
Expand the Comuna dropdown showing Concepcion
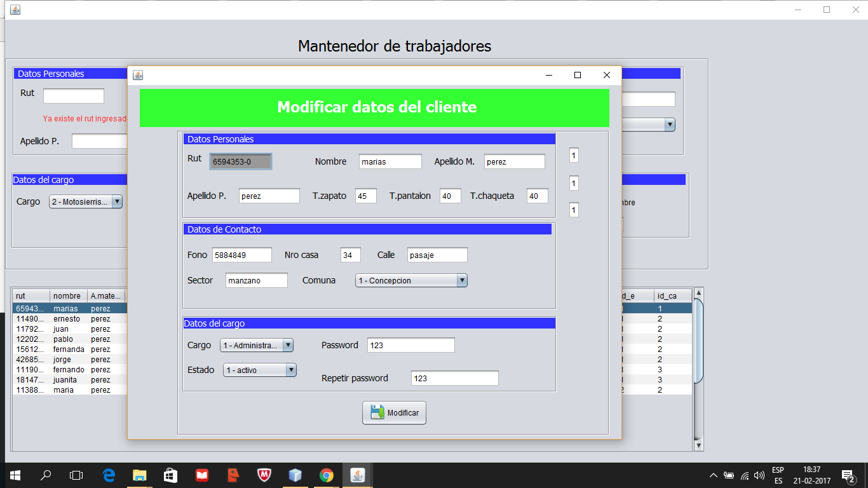[411, 280]
